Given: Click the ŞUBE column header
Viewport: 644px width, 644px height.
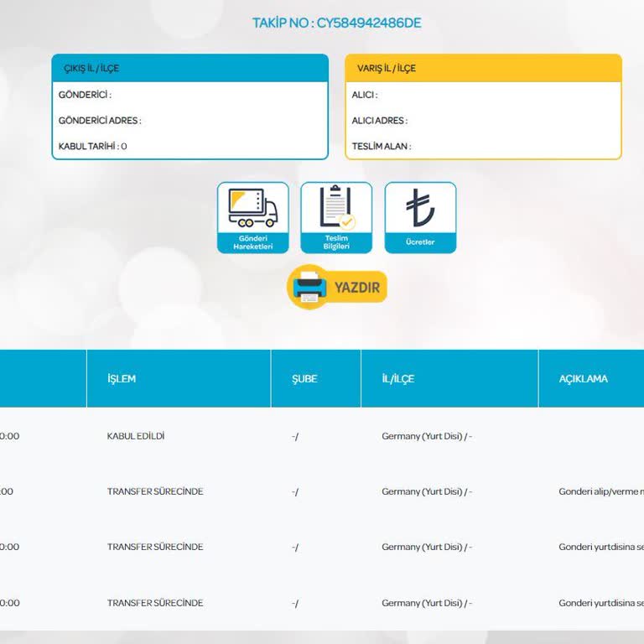Looking at the screenshot, I should coord(304,379).
